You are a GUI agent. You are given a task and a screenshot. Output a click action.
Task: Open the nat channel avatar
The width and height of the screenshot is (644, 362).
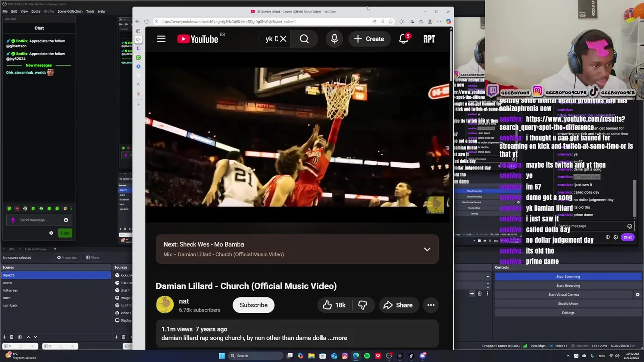tap(165, 305)
